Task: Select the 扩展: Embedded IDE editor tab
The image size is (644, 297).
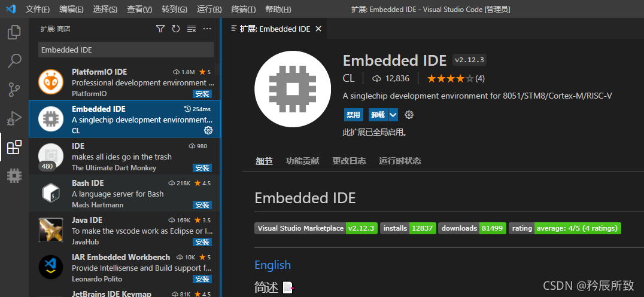Action: tap(274, 29)
